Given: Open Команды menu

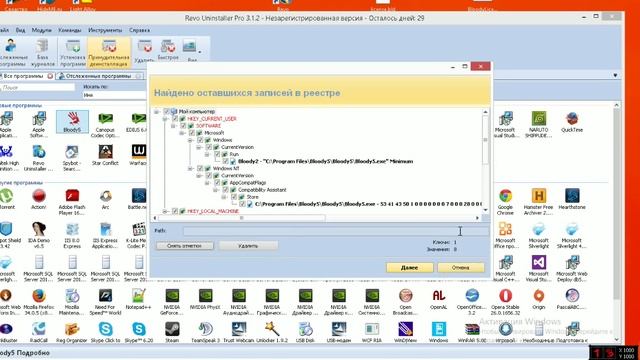Looking at the screenshot, I should pos(70,30).
